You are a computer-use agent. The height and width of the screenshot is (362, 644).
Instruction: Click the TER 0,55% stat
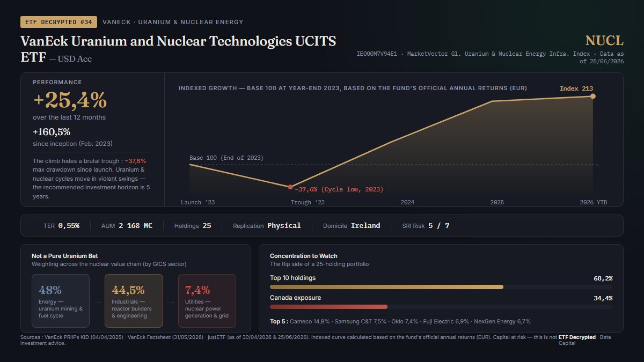click(x=61, y=226)
